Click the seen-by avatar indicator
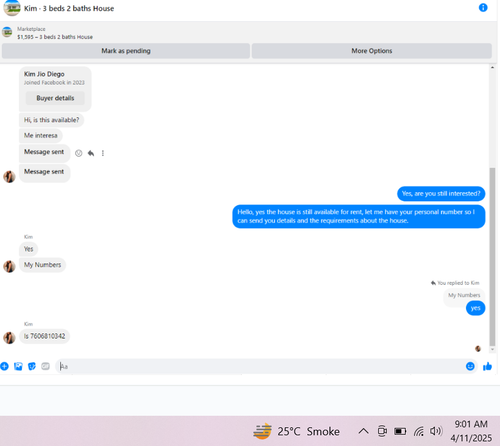The height and width of the screenshot is (446, 500). pos(478,349)
